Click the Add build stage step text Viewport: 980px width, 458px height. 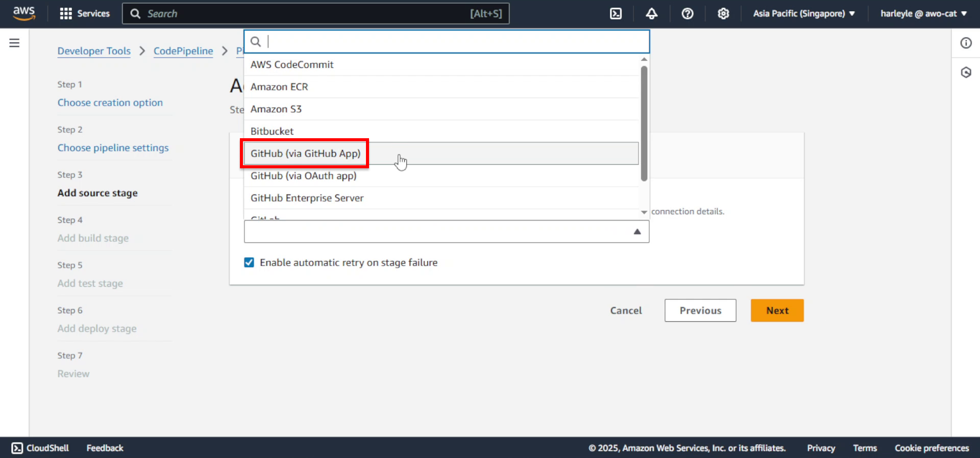coord(93,238)
